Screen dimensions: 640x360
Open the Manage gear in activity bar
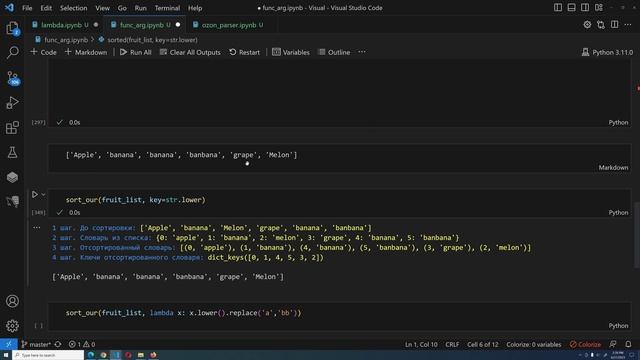pos(12,326)
